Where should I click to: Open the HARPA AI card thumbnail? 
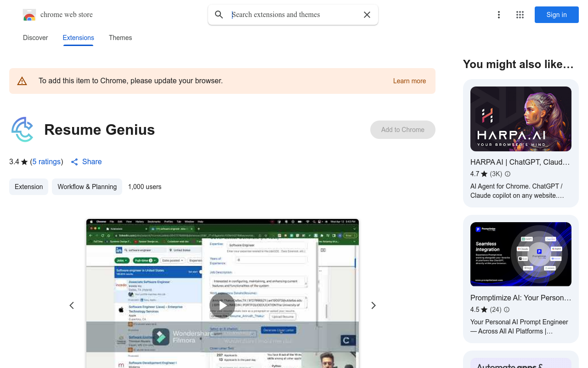tap(521, 119)
